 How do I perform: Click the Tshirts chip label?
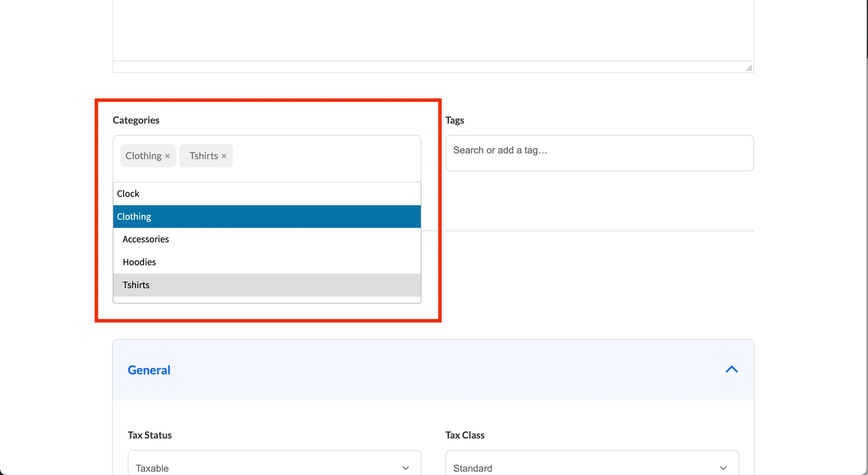pyautogui.click(x=203, y=156)
